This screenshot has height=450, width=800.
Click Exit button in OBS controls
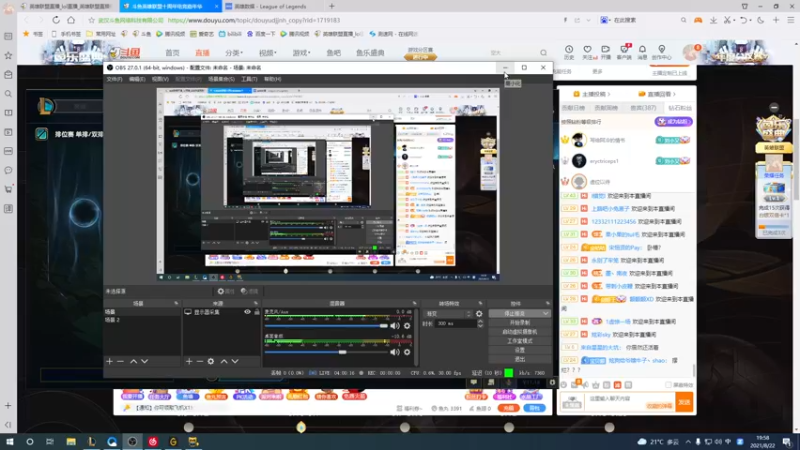(519, 359)
